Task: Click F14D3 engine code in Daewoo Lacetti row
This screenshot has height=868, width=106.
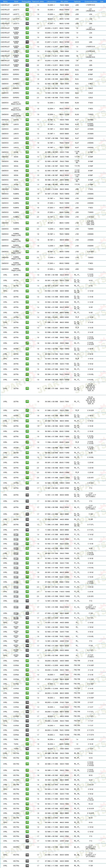Action: click(91, 103)
